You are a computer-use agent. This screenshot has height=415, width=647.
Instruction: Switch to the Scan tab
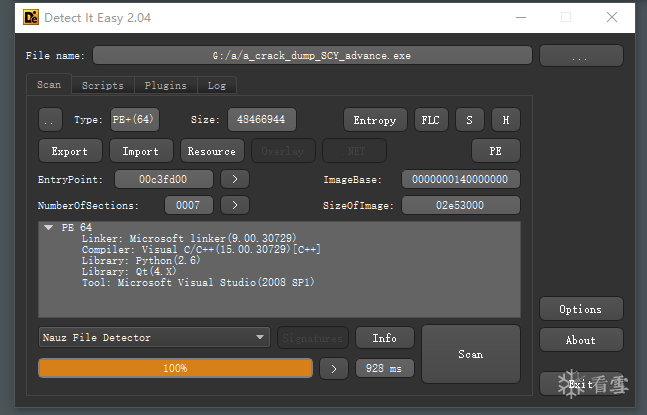pyautogui.click(x=49, y=85)
